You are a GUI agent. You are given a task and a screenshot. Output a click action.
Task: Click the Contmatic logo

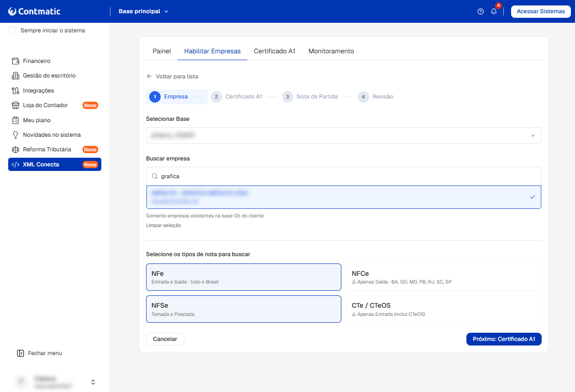tap(34, 11)
